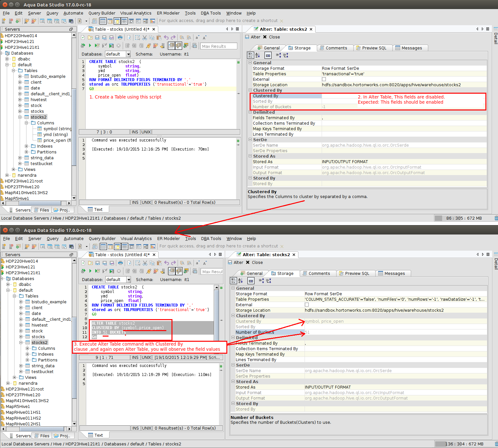Screen dimensions: 498x448
Task: Click Increase font size icon in upper query toolbar
Action: [x=205, y=37]
